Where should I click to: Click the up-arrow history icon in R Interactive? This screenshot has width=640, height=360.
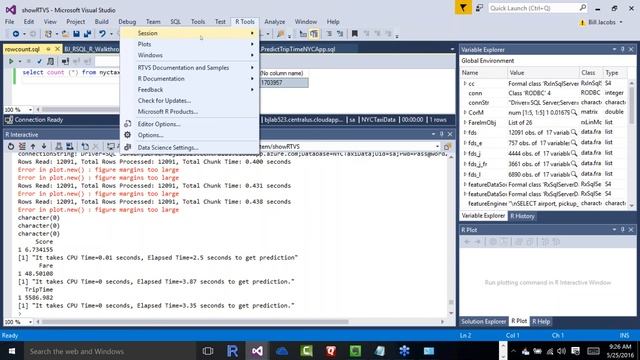pos(33,146)
